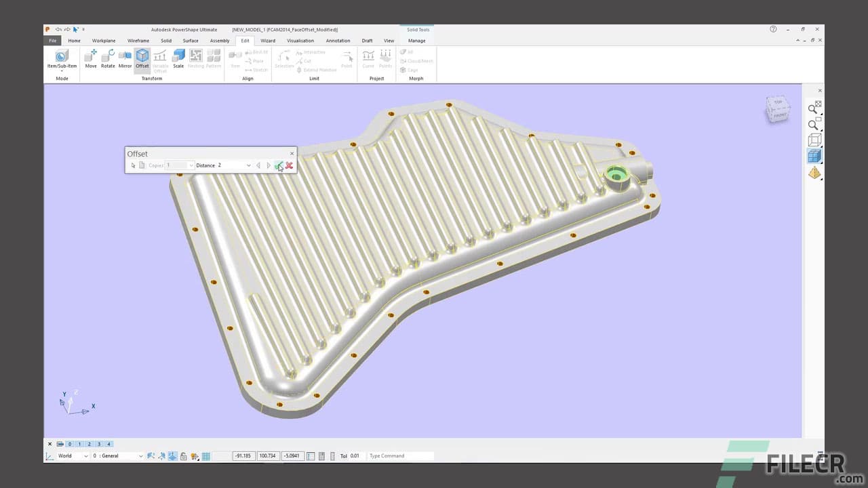Toggle level 2 in the levels bar
This screenshot has width=868, height=488.
(89, 444)
